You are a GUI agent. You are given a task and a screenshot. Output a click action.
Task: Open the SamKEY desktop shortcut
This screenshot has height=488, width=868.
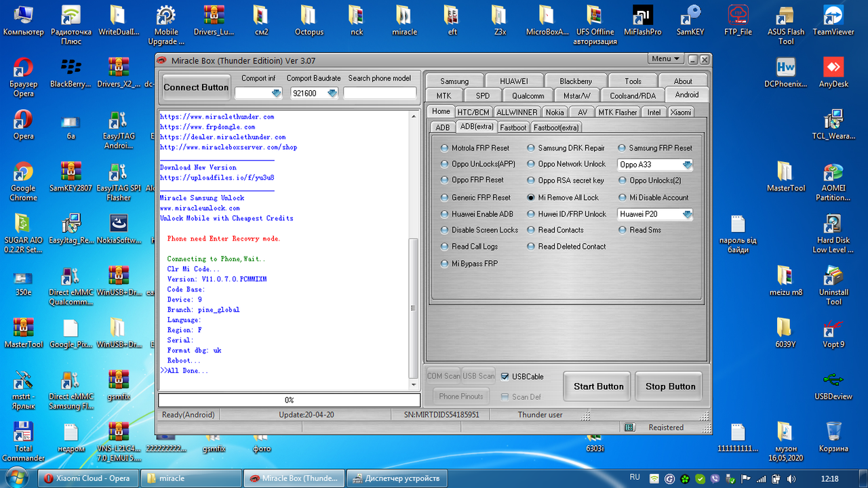690,20
